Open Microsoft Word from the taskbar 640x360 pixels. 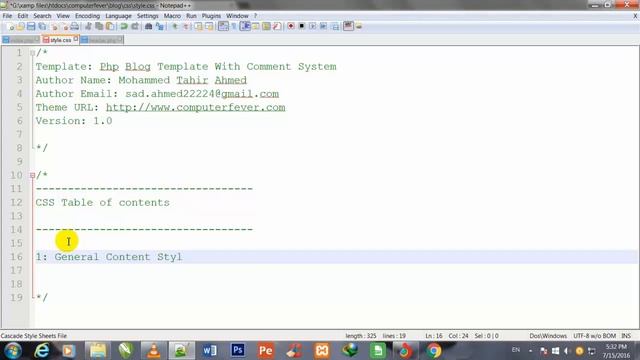[210, 351]
